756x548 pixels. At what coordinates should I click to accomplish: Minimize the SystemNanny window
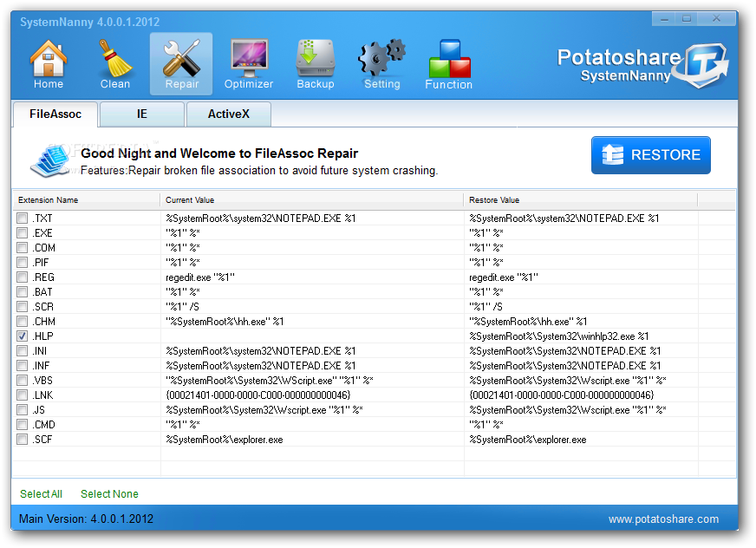pos(664,19)
